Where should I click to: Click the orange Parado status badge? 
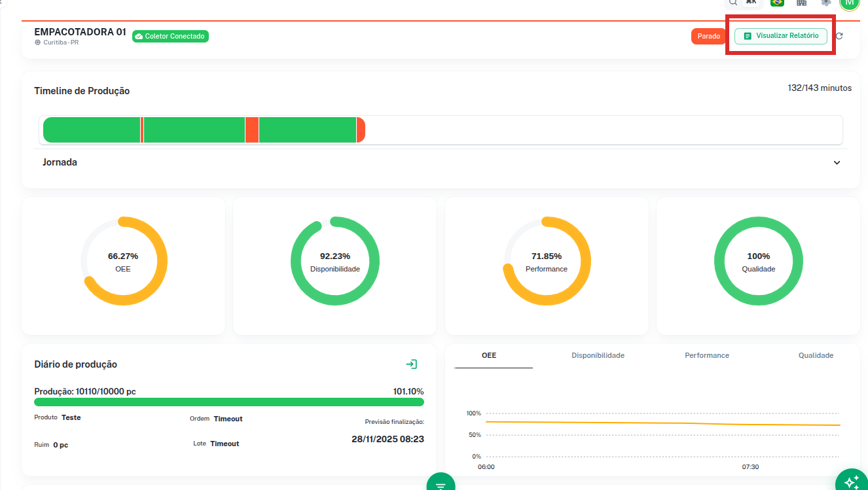coord(708,37)
